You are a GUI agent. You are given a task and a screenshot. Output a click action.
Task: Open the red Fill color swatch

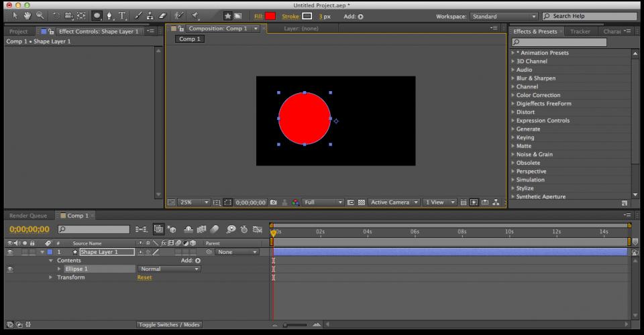point(270,16)
